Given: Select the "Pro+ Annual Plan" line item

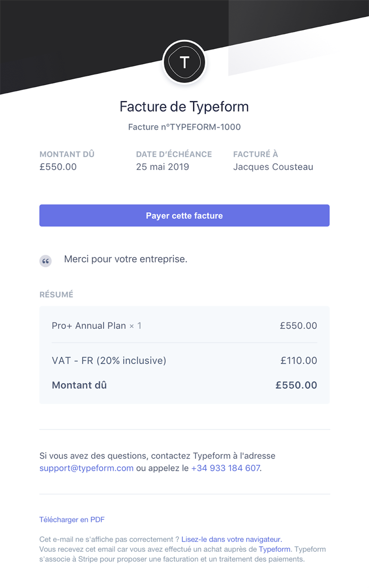Looking at the screenshot, I should pos(89,325).
